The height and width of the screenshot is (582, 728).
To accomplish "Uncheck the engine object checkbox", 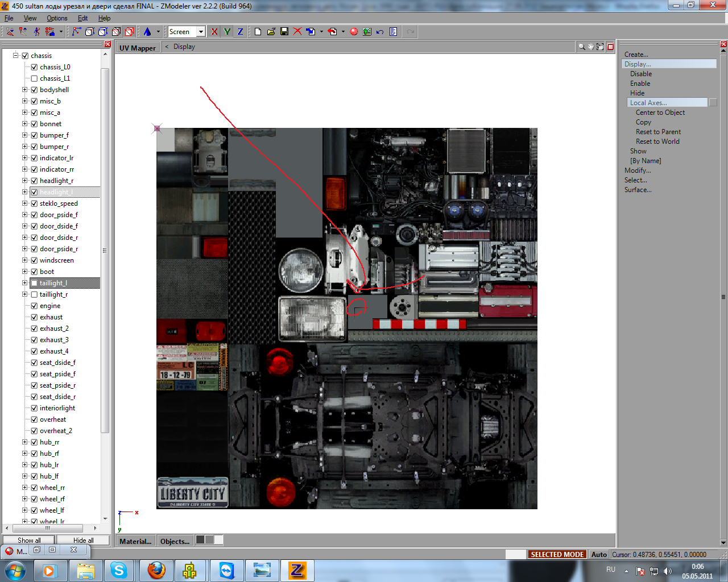I will tap(34, 306).
